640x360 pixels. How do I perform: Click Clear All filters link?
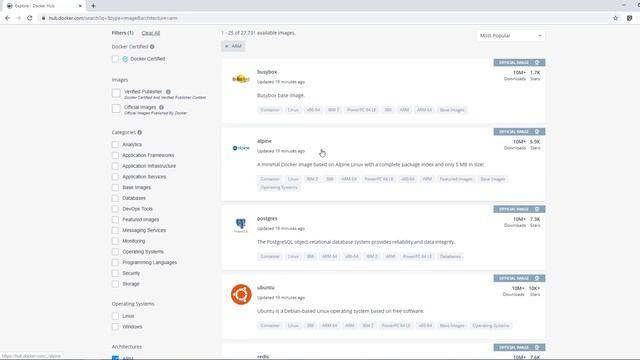(151, 33)
